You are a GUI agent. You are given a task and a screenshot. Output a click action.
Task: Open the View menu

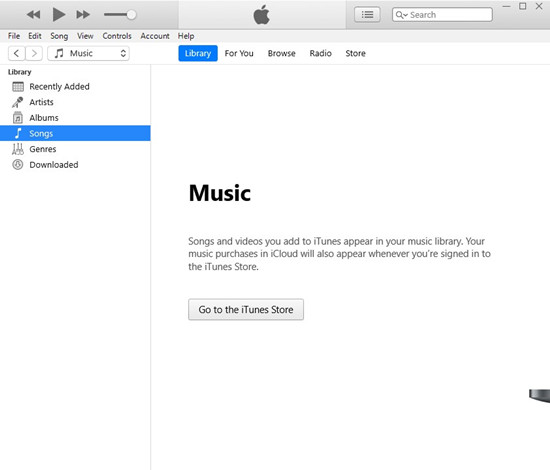point(85,36)
